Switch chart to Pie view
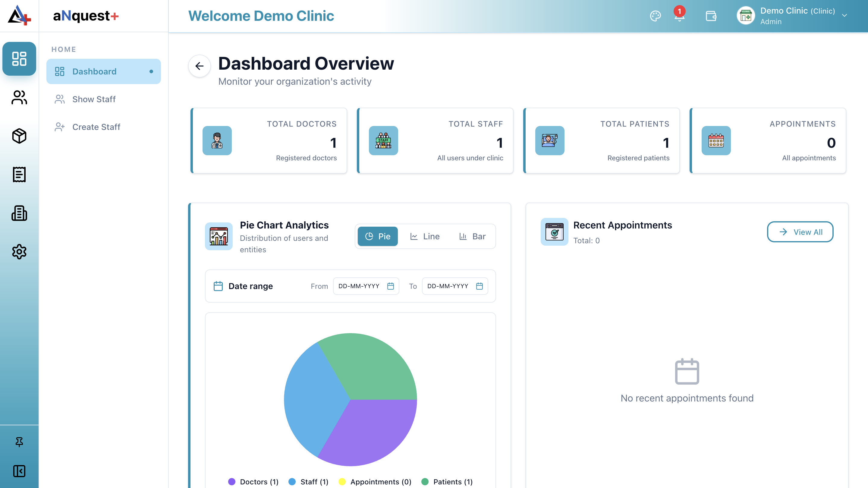868x488 pixels. [x=378, y=236]
